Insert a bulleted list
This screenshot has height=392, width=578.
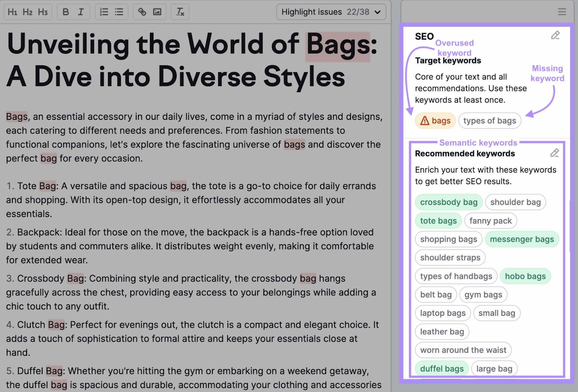tap(119, 12)
